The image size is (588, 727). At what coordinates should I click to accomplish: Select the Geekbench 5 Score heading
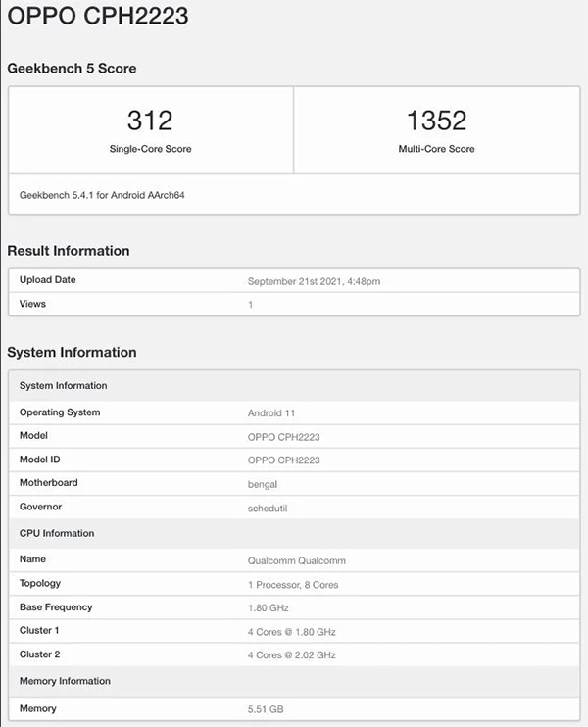(x=72, y=69)
